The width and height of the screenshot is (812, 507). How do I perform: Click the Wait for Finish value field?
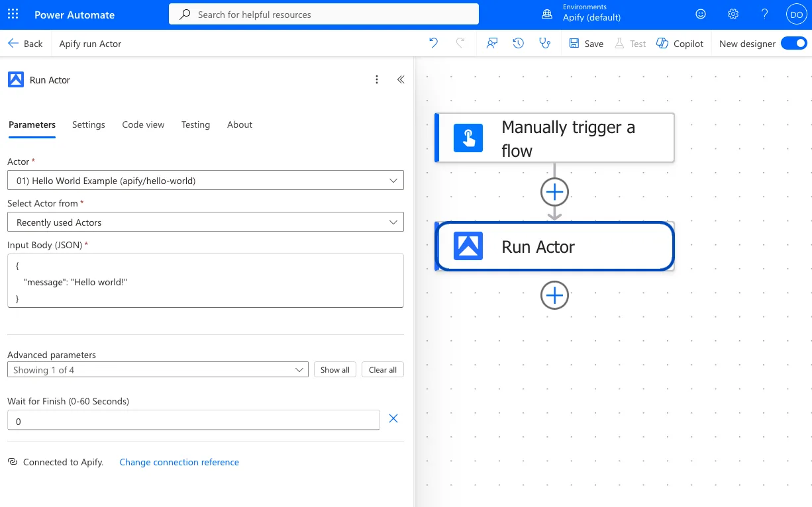coord(193,420)
